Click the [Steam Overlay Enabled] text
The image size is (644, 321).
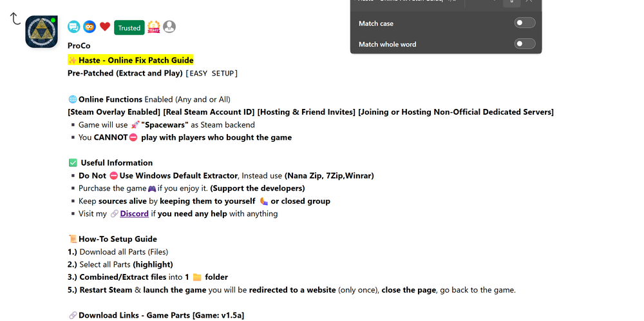coord(114,112)
